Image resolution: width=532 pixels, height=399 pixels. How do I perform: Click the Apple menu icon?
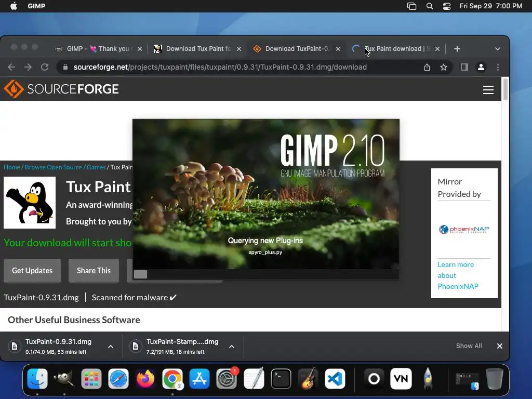[14, 6]
